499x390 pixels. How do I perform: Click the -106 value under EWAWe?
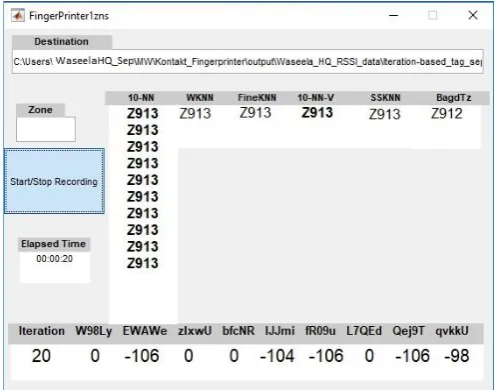[x=142, y=356]
